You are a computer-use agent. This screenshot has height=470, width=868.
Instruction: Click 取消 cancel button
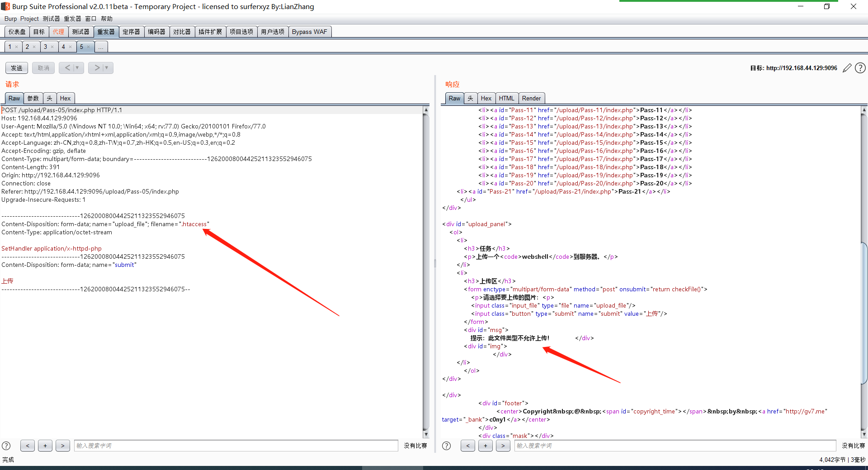[x=43, y=68]
